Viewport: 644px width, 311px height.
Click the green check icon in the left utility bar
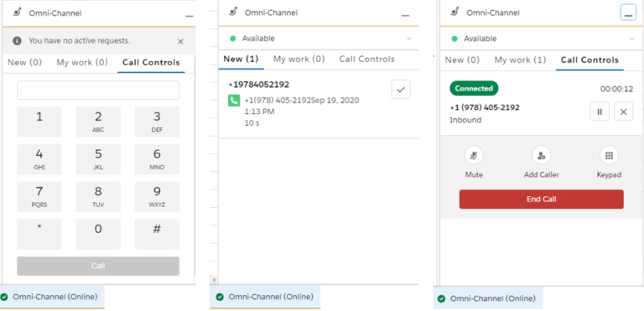tap(4, 297)
